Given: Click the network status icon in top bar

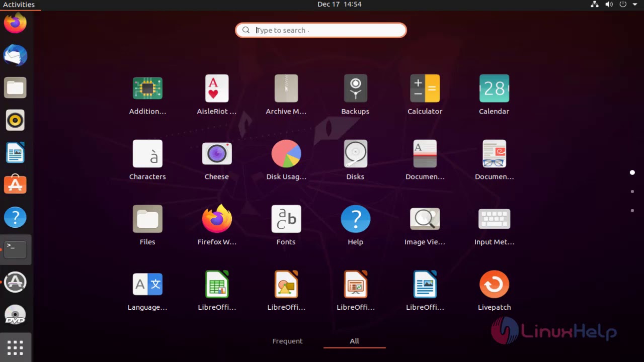Looking at the screenshot, I should click(x=595, y=4).
